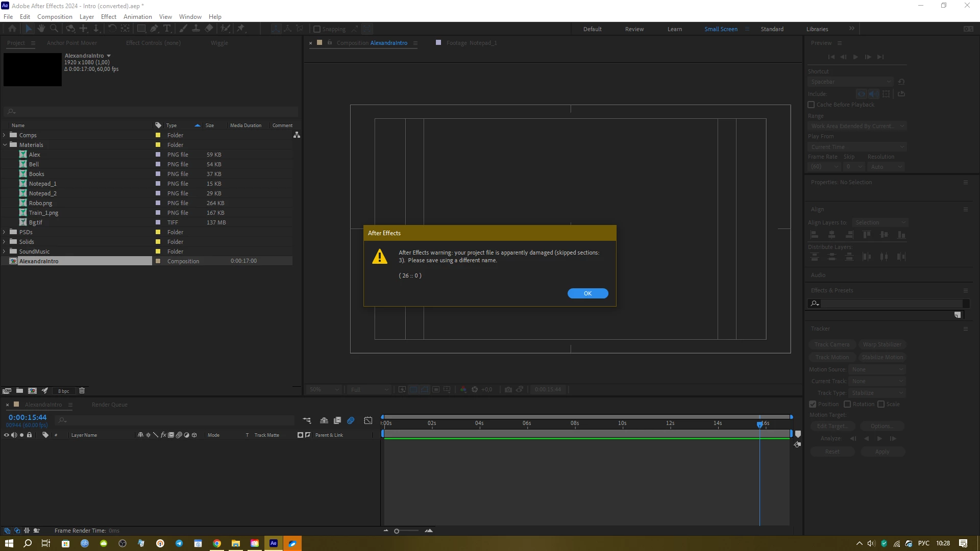Open the Composition menu
Screen dimensions: 980x551
point(55,17)
